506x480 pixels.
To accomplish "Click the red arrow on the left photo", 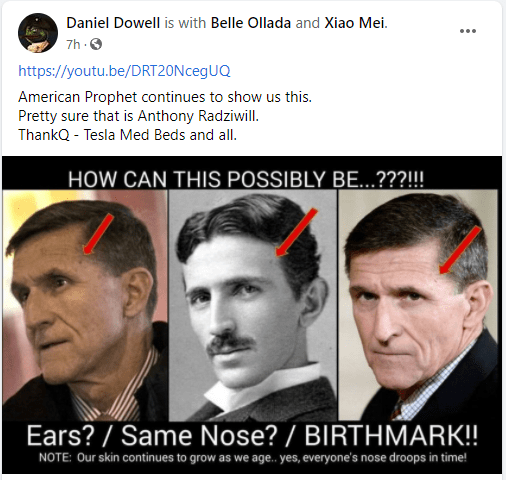I will [x=98, y=234].
